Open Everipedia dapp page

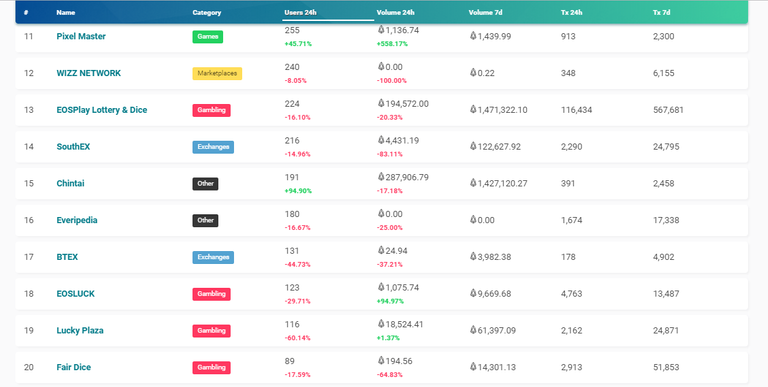(77, 220)
